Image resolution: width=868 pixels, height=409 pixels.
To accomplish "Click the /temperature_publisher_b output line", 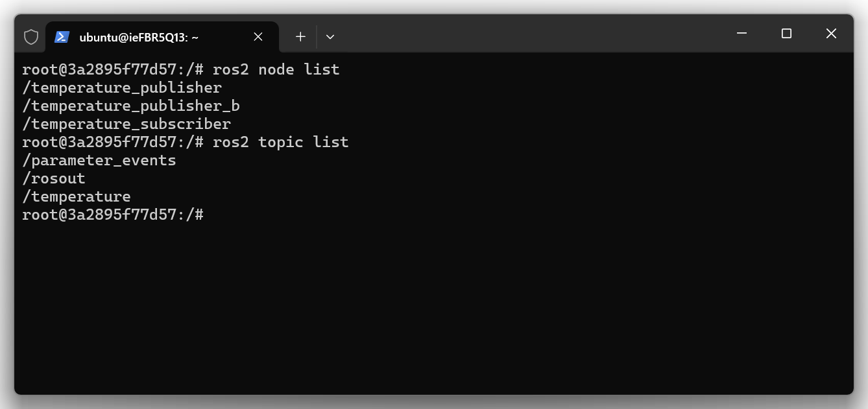I will (x=131, y=106).
